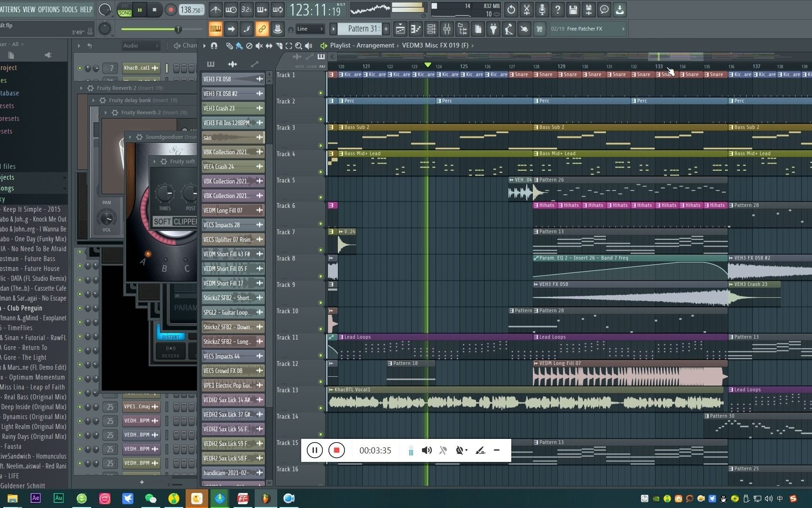Open the browser/plugin picker view icon
812x508 pixels.
(462, 29)
